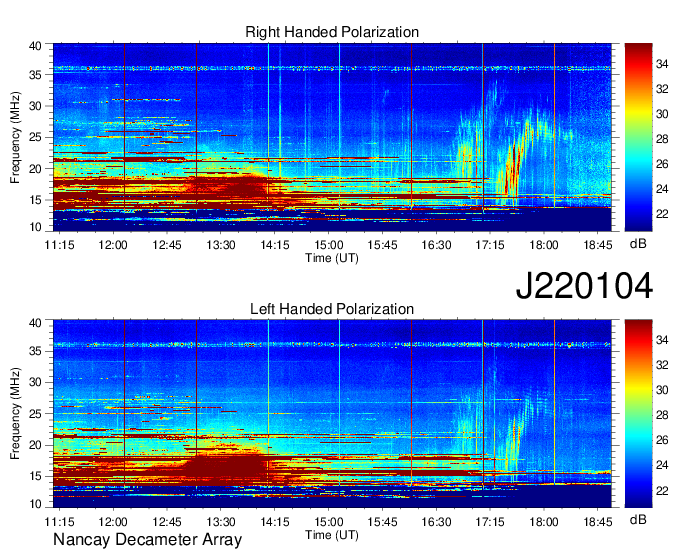Click the 15:45 tick label on the bottom plot
Screen dimensions: 680x552
(x=382, y=522)
